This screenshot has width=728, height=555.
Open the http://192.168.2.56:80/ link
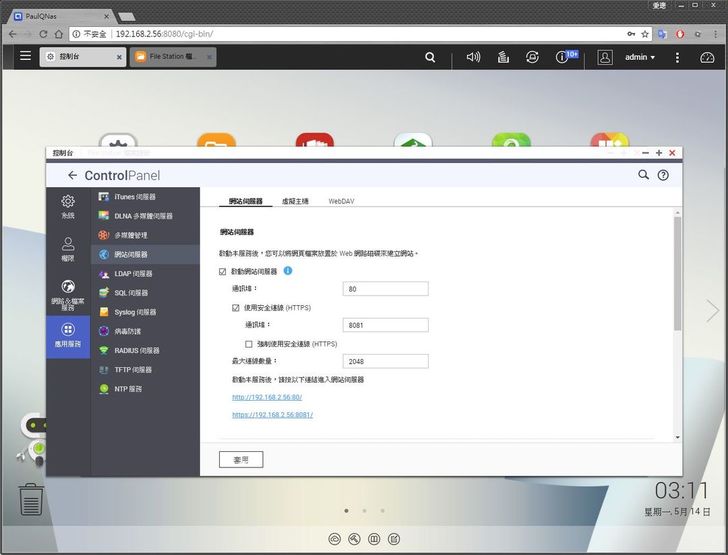267,397
